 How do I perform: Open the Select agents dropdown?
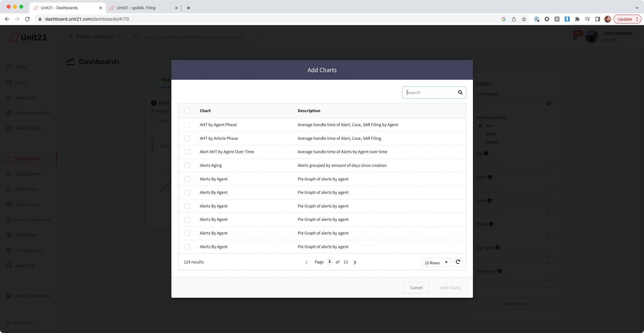515,187
